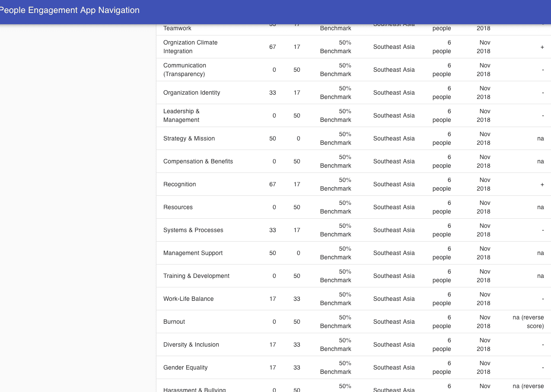Select the Compensation & Benefits row name

click(198, 161)
